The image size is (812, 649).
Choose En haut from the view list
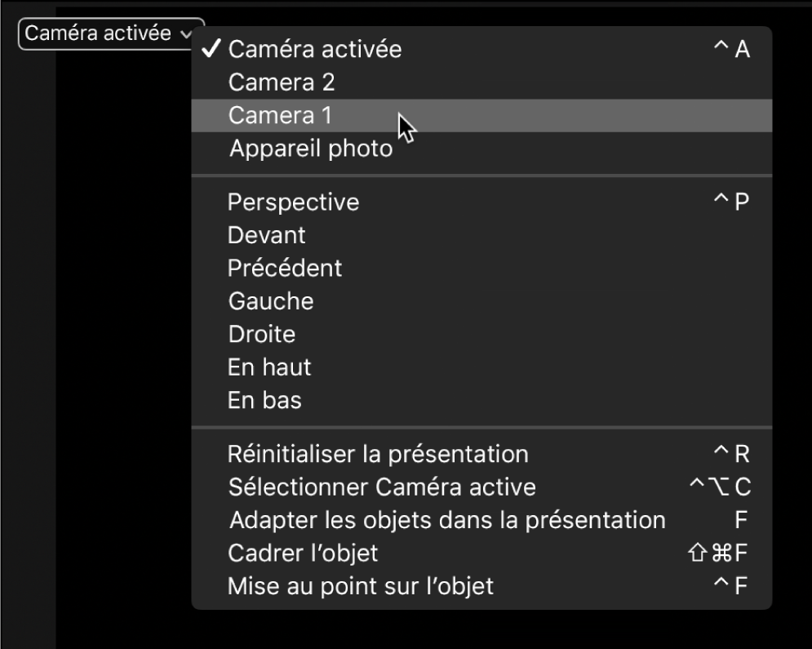[268, 367]
